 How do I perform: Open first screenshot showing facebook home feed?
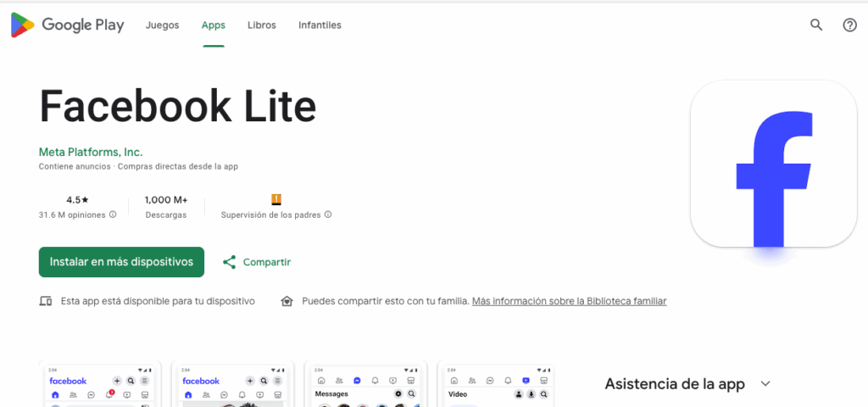click(100, 384)
